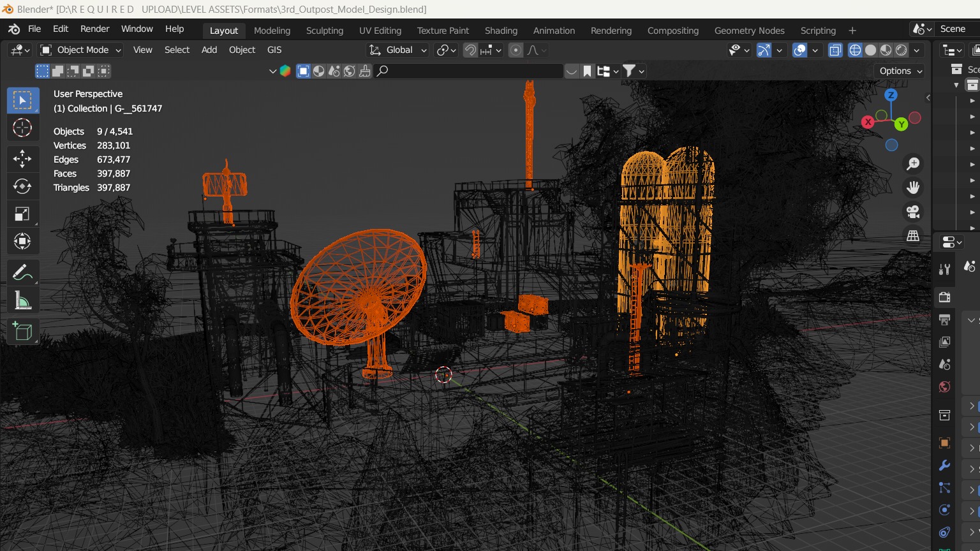Set selection mode to new selection
Image resolution: width=980 pixels, height=551 pixels.
[42, 71]
